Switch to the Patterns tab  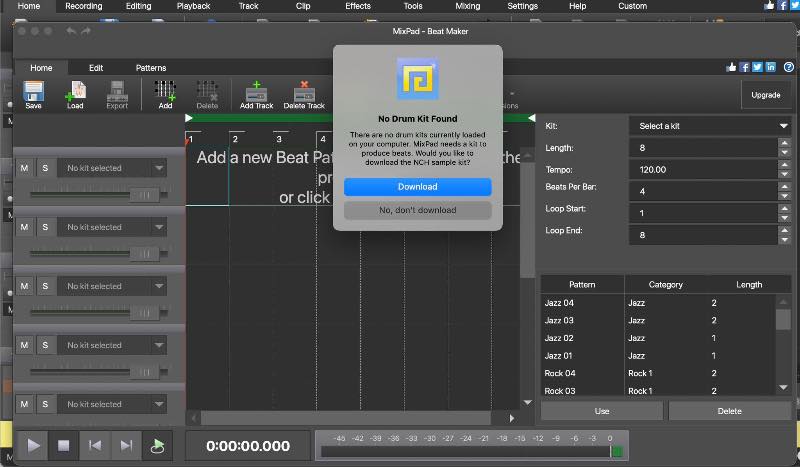pos(151,68)
